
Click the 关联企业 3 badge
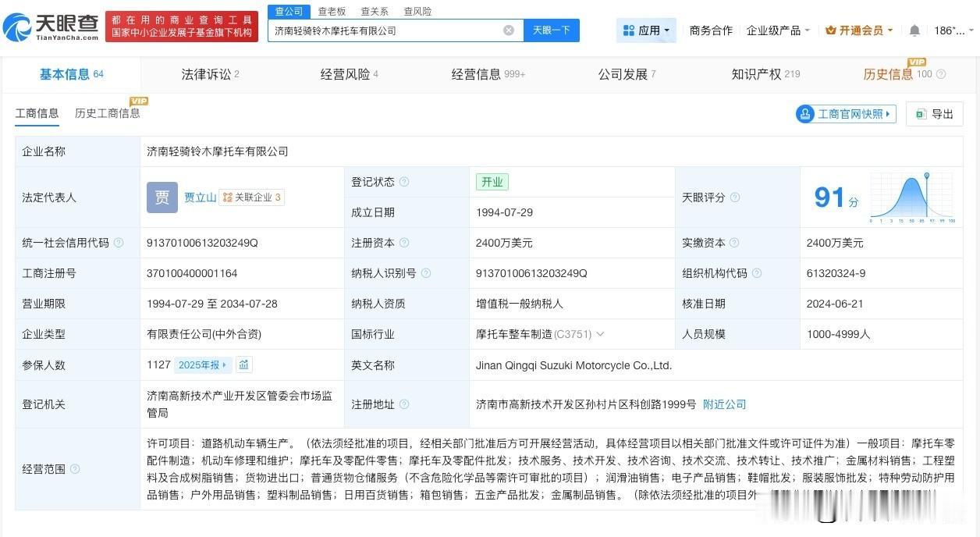pos(251,197)
